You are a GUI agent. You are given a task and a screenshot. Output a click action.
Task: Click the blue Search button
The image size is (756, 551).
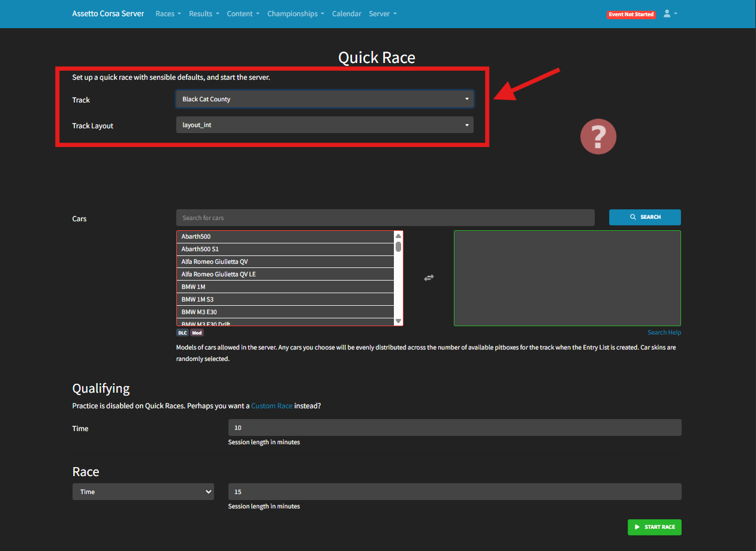644,217
